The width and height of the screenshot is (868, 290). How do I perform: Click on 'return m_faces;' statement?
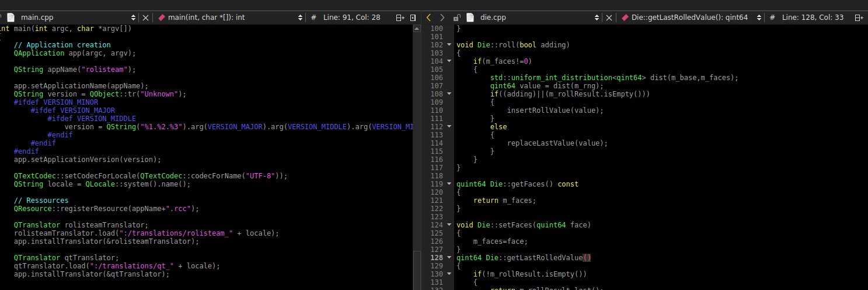(x=504, y=201)
